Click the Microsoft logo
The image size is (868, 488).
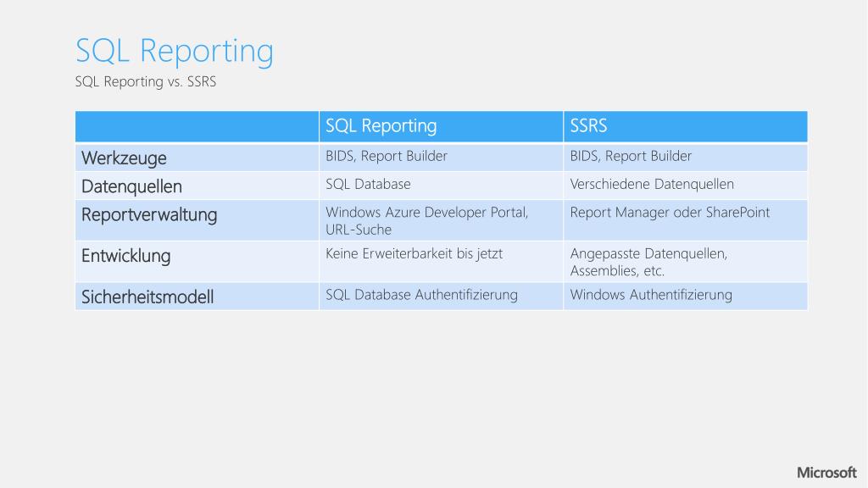[826, 473]
